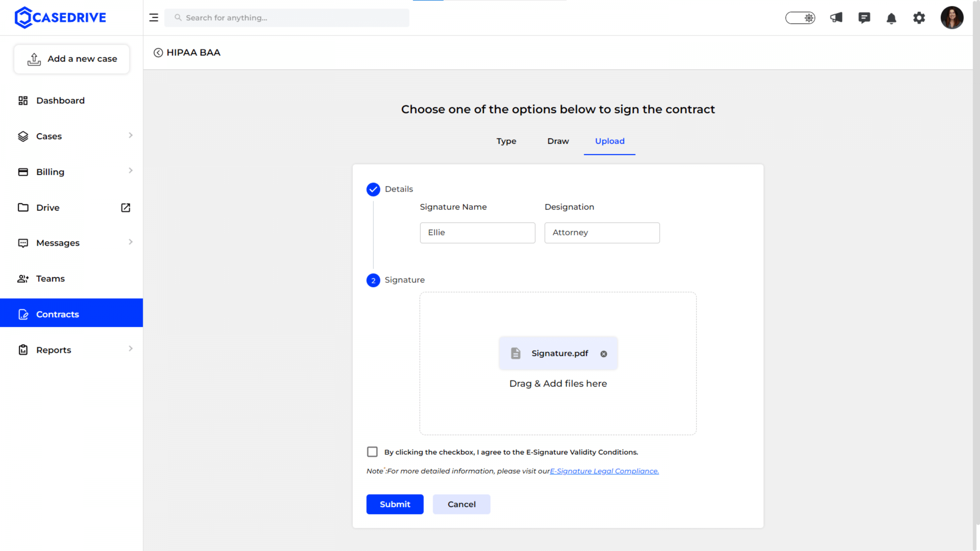Image resolution: width=980 pixels, height=551 pixels.
Task: Open the E-Signature Legal Compliance link
Action: (x=604, y=471)
